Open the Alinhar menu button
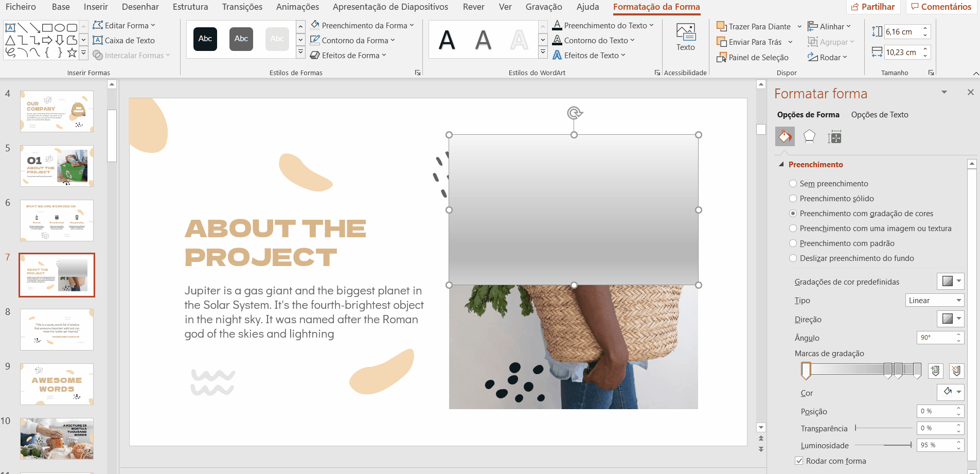The height and width of the screenshot is (474, 980). tap(829, 27)
